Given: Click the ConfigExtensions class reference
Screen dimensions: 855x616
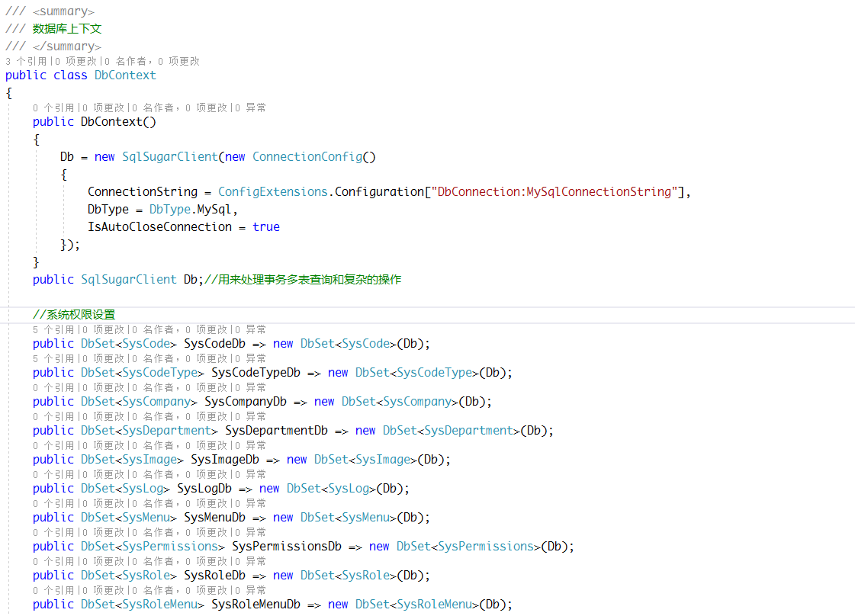Looking at the screenshot, I should (x=272, y=192).
